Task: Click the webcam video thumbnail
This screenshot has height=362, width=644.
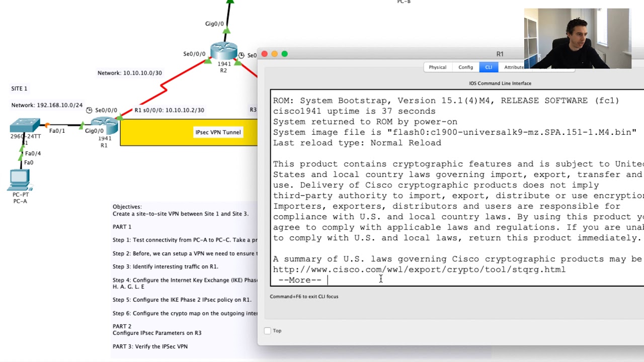Action: click(578, 38)
